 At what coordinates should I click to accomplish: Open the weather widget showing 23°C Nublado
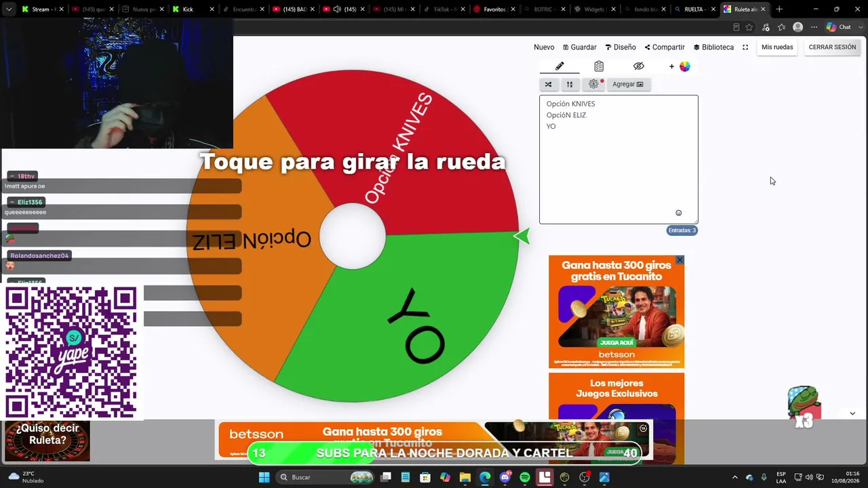[26, 477]
